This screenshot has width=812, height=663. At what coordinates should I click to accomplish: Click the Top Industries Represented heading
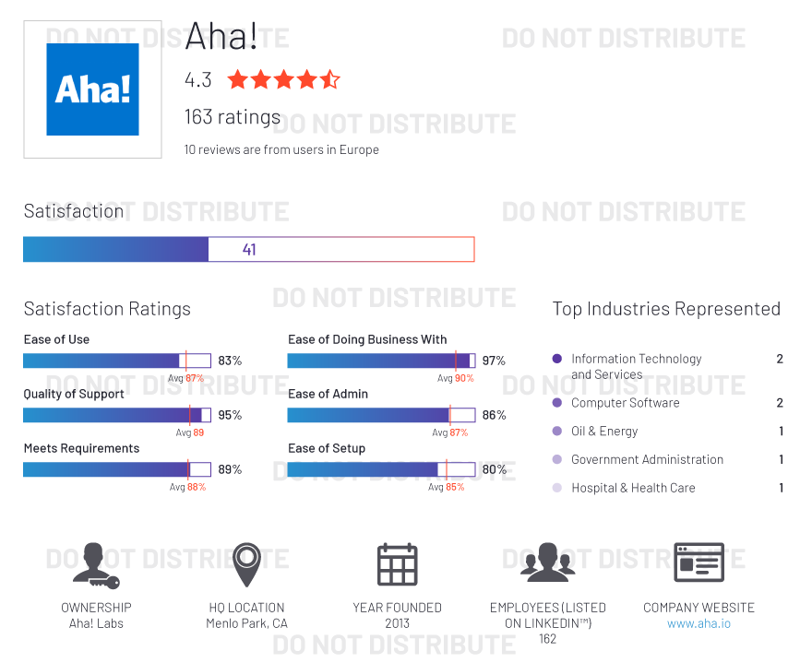pos(666,309)
